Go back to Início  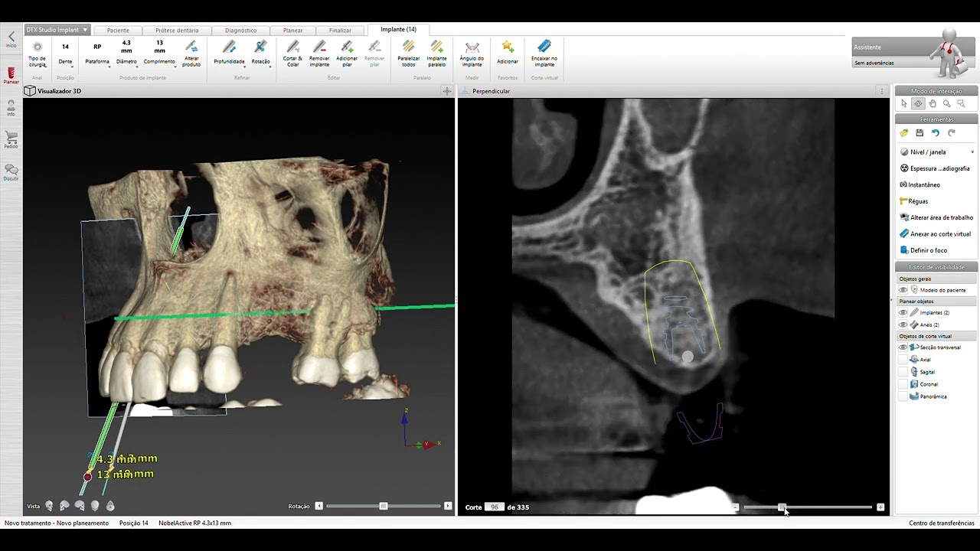(x=11, y=39)
